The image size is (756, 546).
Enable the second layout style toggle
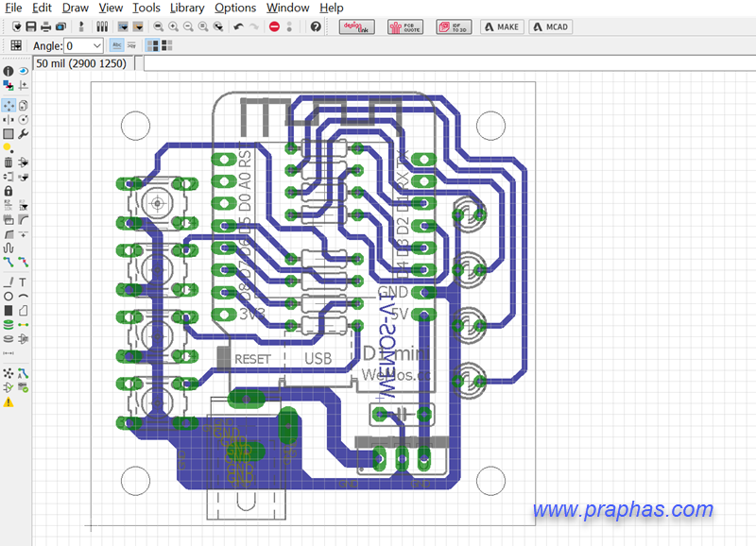coord(167,45)
